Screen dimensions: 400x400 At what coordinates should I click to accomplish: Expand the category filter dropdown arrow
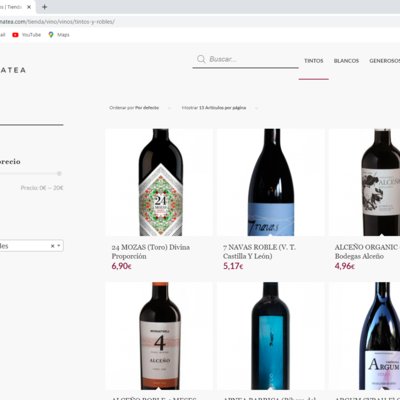[x=59, y=246]
